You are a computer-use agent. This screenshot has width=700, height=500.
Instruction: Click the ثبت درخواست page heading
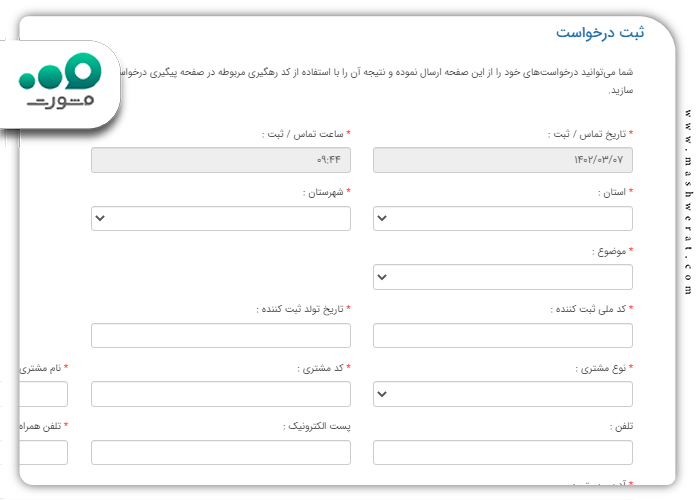(600, 33)
